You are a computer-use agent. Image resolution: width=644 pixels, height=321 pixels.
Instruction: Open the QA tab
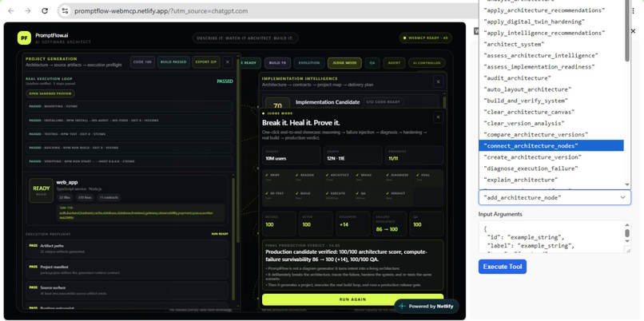click(372, 63)
